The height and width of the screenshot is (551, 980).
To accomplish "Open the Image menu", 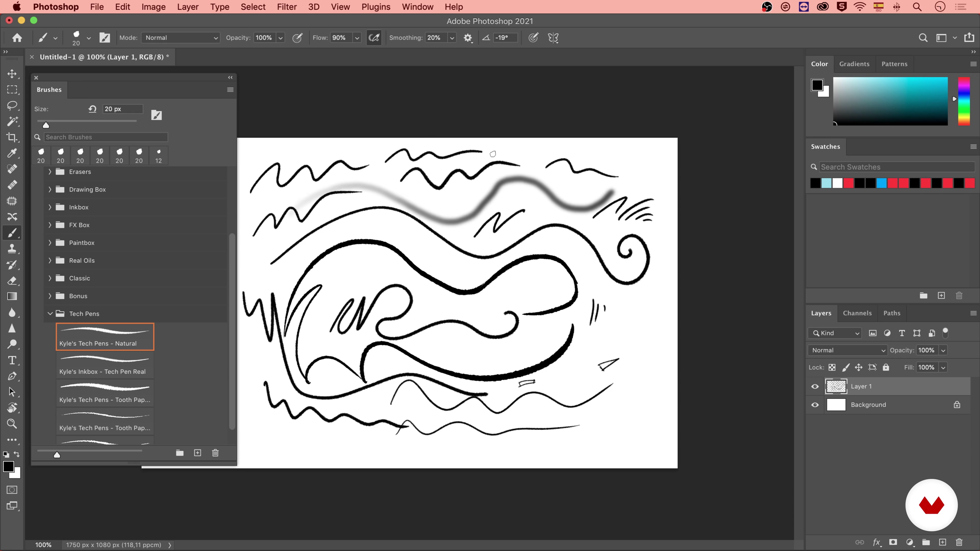I will tap(153, 7).
